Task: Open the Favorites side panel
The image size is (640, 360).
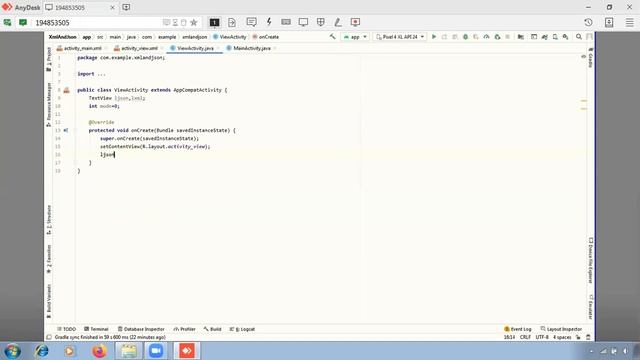Action: click(x=49, y=259)
